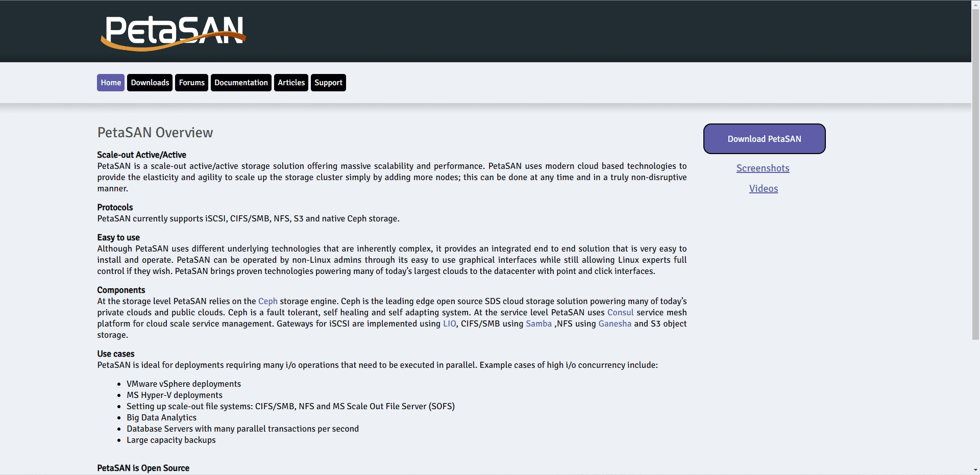Click the VMware vSphere deployments bullet
The image size is (980, 475).
(184, 384)
